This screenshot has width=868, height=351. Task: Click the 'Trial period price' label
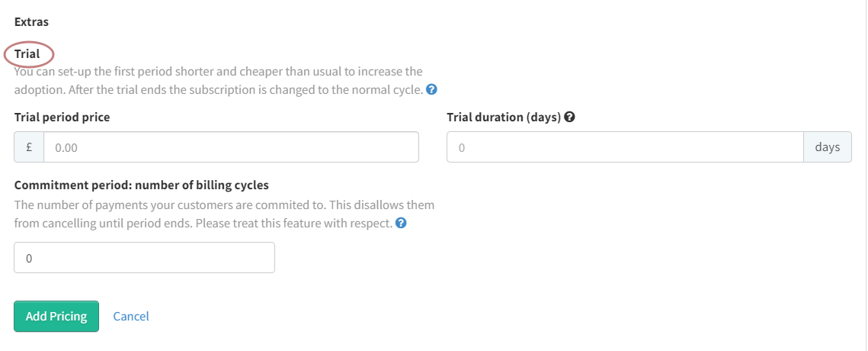[x=62, y=117]
